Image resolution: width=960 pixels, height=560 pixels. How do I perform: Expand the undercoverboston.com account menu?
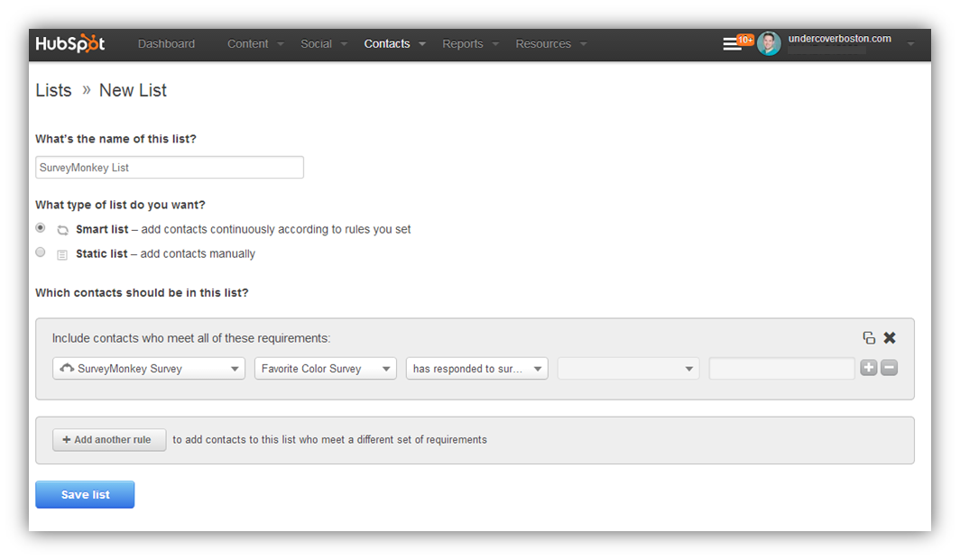[x=910, y=44]
